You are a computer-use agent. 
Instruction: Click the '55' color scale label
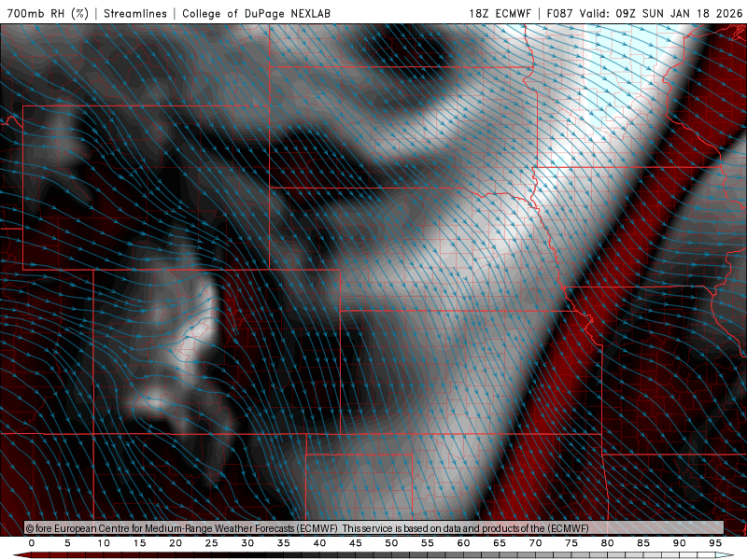coord(428,543)
